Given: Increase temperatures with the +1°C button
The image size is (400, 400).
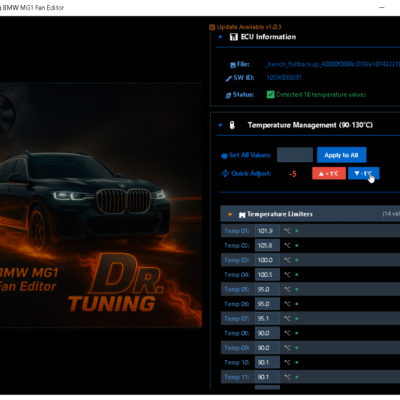Looking at the screenshot, I should point(329,173).
